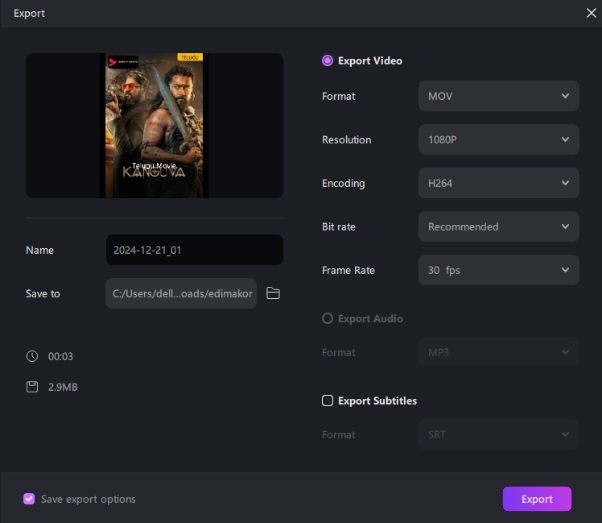602x523 pixels.
Task: Enable the Export Subtitles checkbox
Action: tap(327, 401)
